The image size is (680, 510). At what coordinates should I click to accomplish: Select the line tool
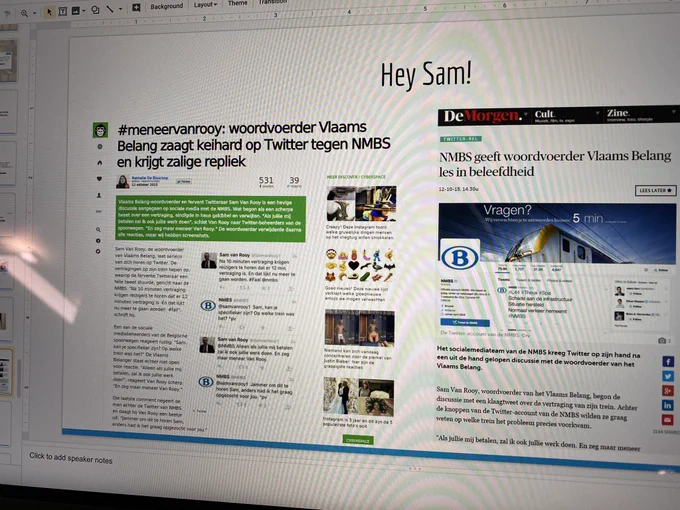111,9
